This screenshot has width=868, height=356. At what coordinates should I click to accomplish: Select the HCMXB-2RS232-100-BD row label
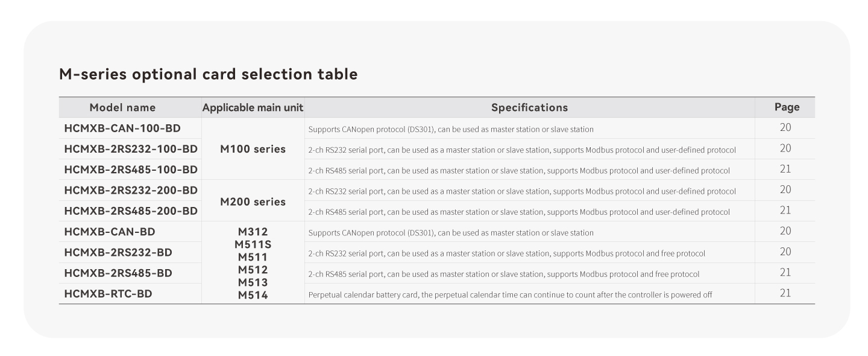pyautogui.click(x=131, y=149)
